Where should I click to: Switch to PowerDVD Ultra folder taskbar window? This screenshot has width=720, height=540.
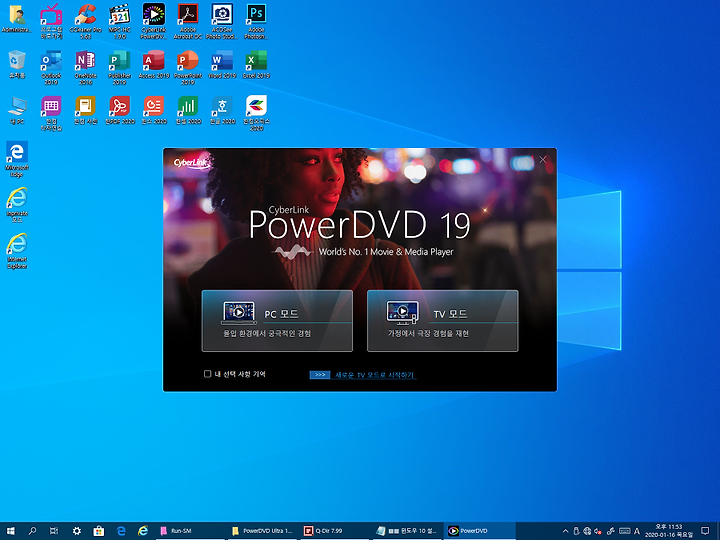point(262,531)
